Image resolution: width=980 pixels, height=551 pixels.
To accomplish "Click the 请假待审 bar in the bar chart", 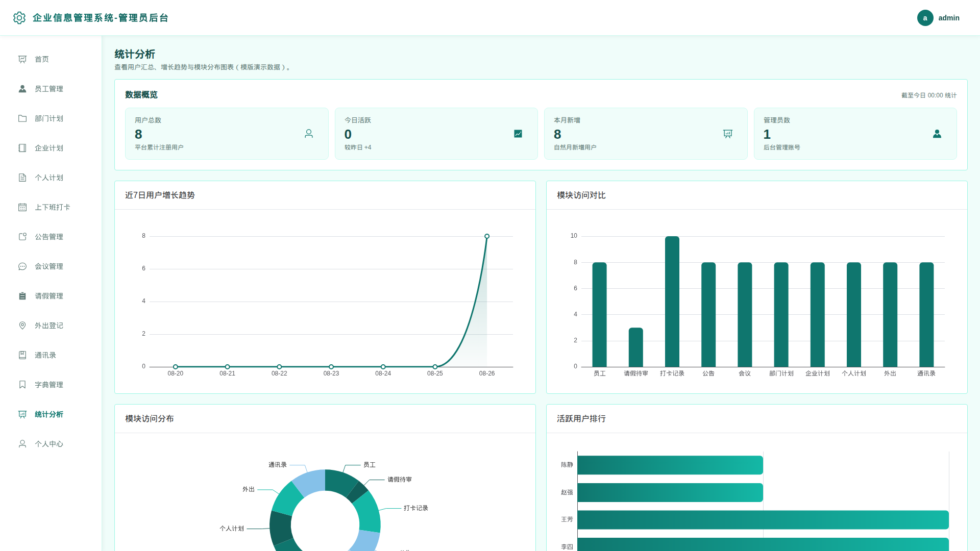I will point(636,347).
